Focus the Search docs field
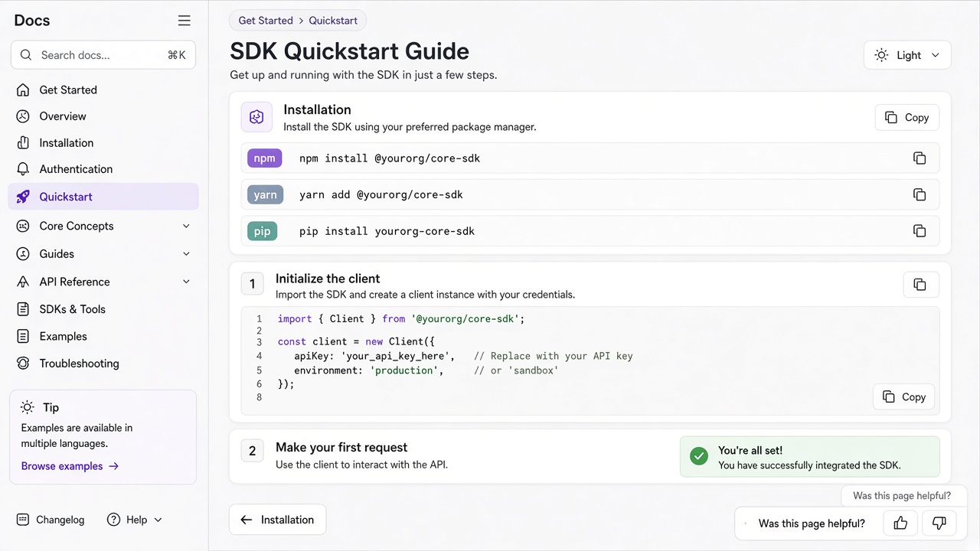This screenshot has width=980, height=551. pos(103,55)
